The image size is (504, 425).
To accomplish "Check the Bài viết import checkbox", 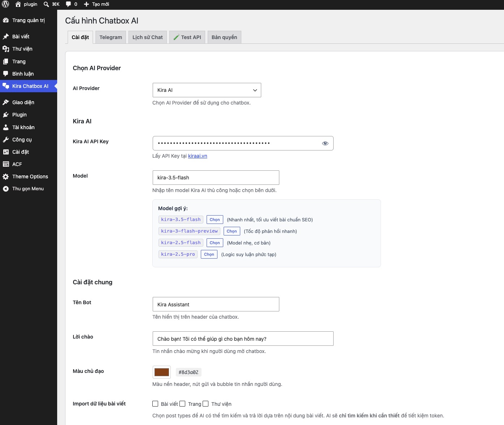I will 155,404.
